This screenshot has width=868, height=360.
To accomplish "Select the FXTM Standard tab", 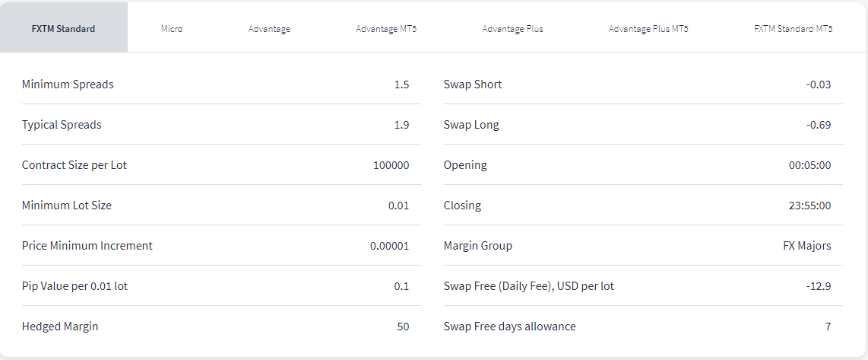I will (x=64, y=29).
